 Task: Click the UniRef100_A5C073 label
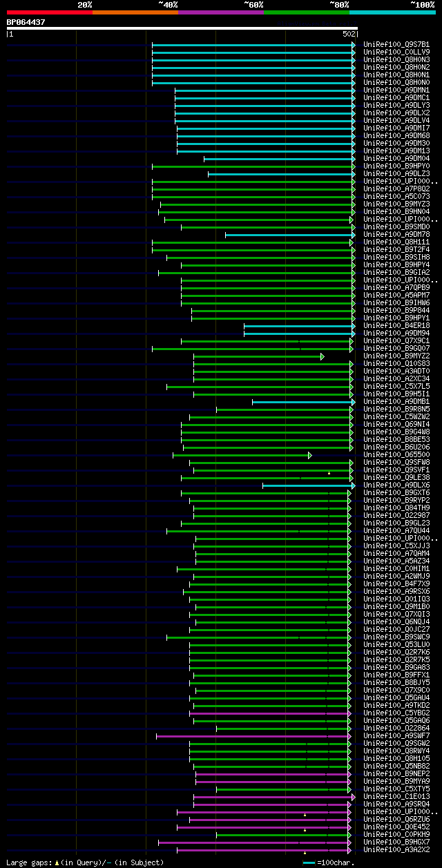click(396, 196)
